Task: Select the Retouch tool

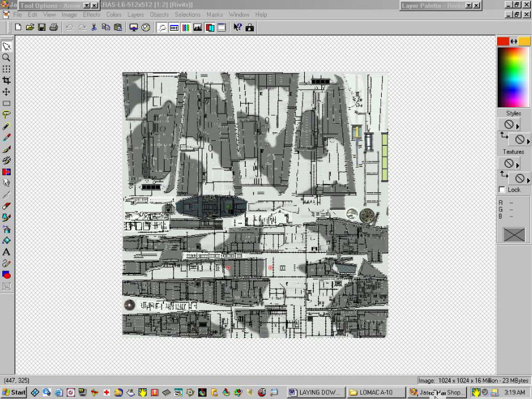Action: coord(7,183)
